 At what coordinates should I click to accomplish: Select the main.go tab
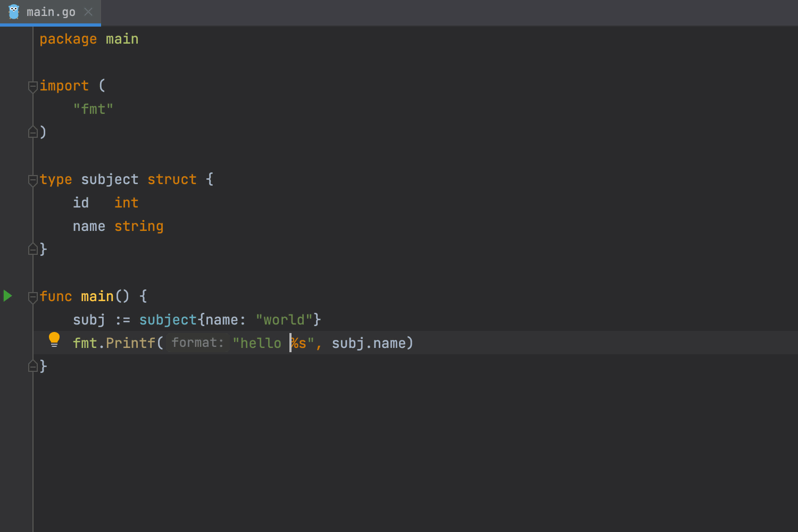point(51,12)
